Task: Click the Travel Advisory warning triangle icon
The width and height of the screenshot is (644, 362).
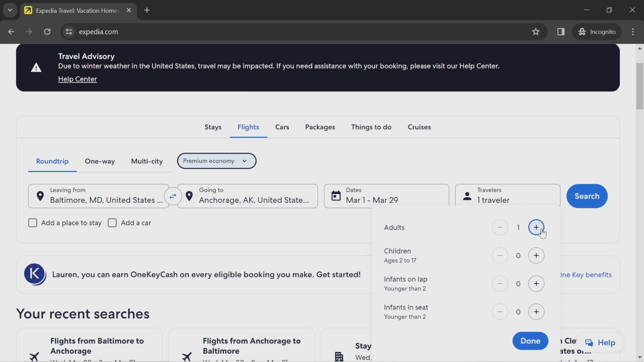Action: click(36, 67)
